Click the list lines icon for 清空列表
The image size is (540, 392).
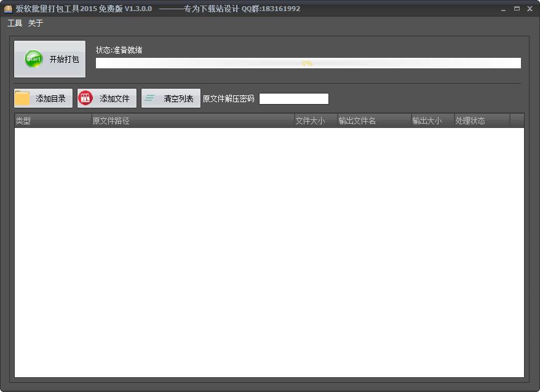tap(149, 98)
